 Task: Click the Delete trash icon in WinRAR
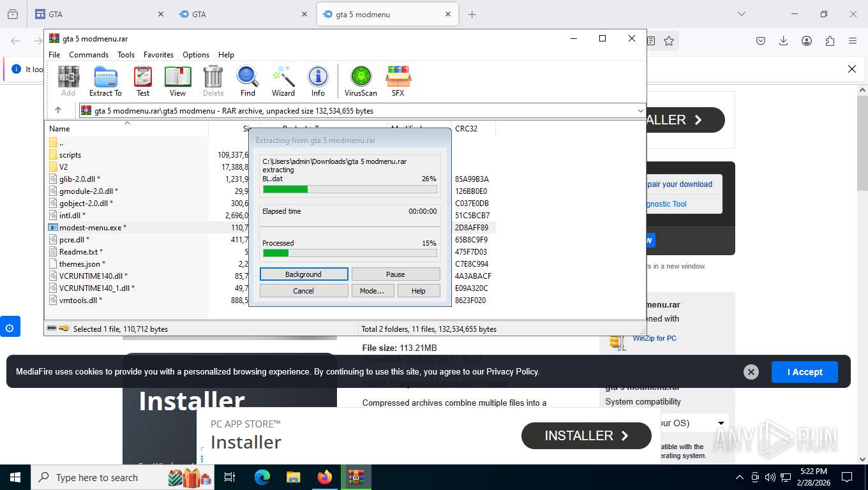coord(213,81)
